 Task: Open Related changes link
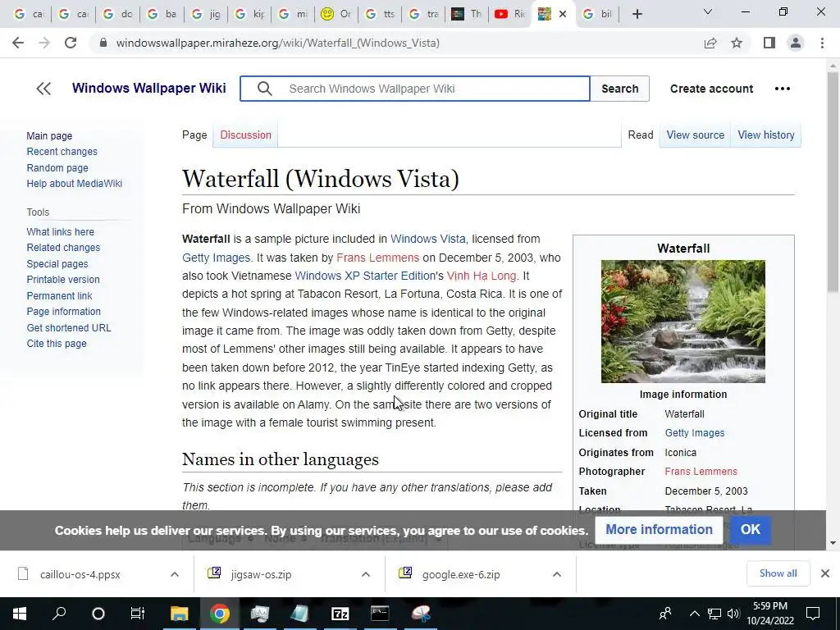[63, 248]
